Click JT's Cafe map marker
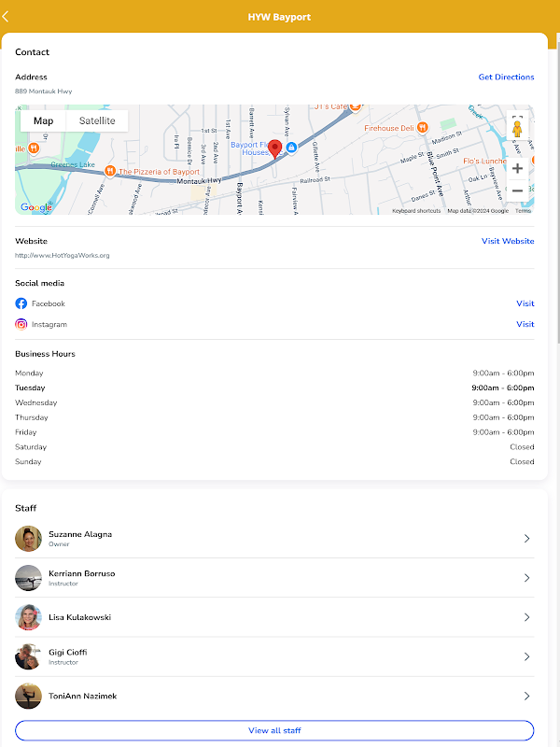This screenshot has width=560, height=747. click(356, 107)
